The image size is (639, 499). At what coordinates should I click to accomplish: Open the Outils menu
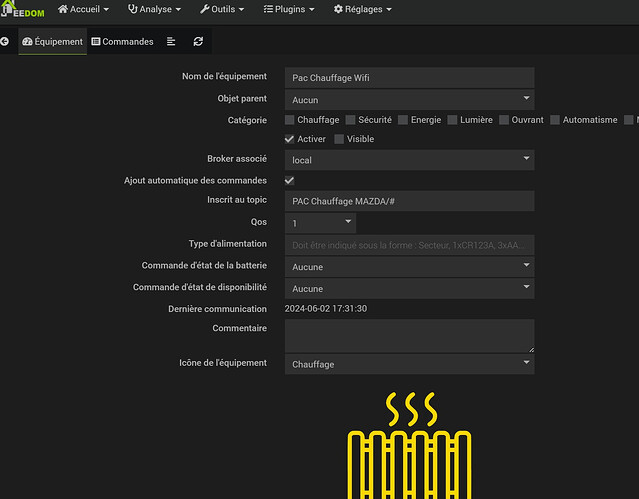222,9
